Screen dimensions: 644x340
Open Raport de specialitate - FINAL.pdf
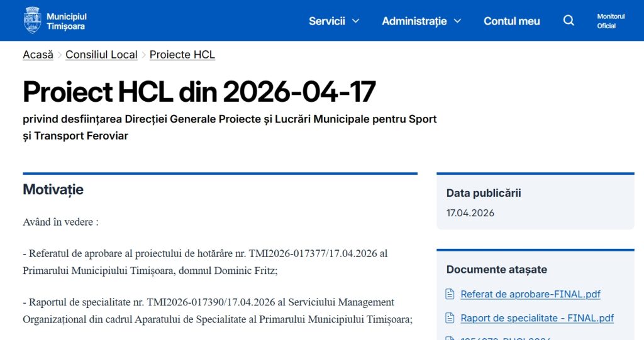click(536, 318)
